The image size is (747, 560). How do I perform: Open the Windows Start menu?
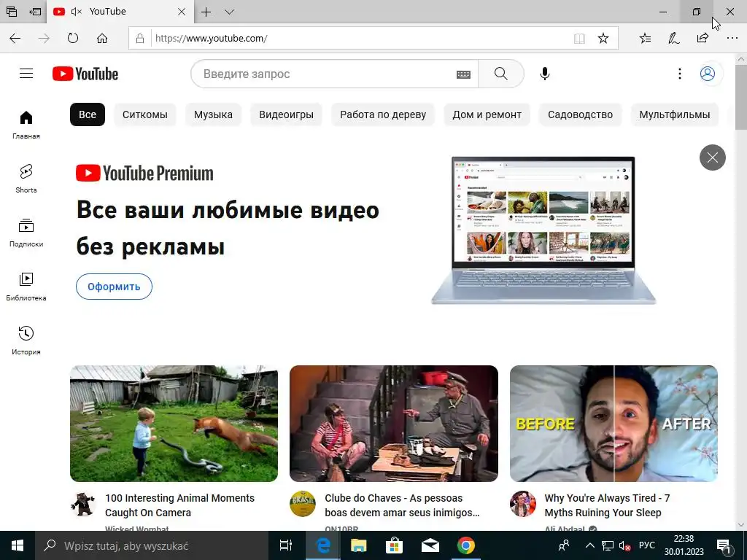18,545
